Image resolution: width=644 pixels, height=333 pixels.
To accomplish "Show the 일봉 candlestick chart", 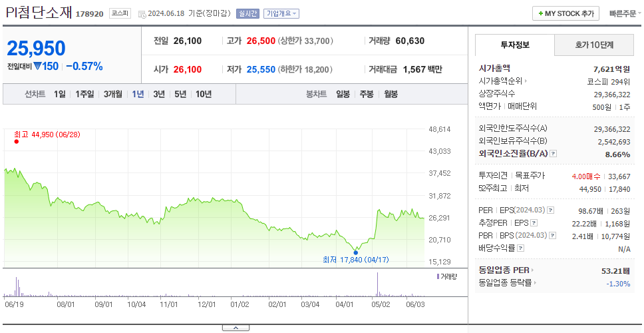I will (343, 94).
